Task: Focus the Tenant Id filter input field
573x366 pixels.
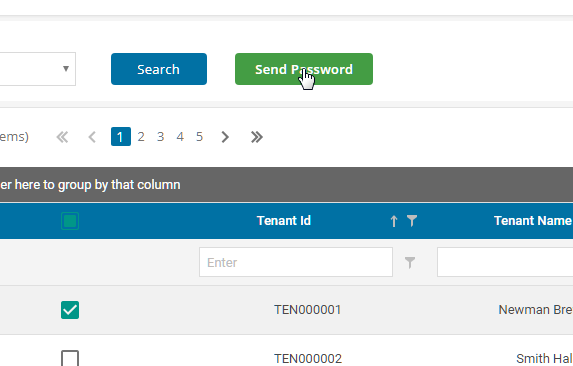Action: click(296, 262)
